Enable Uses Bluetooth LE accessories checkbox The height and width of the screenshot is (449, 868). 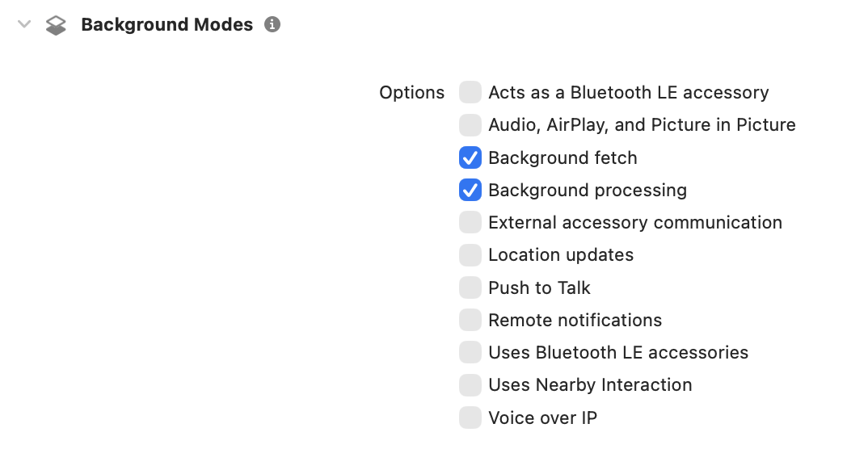[470, 352]
